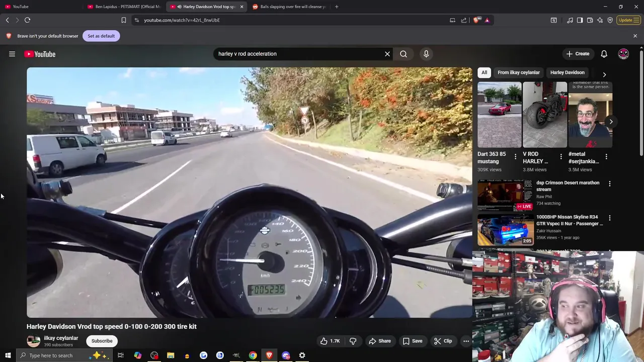Run search with the magnifier button
The width and height of the screenshot is (644, 362).
tap(404, 54)
